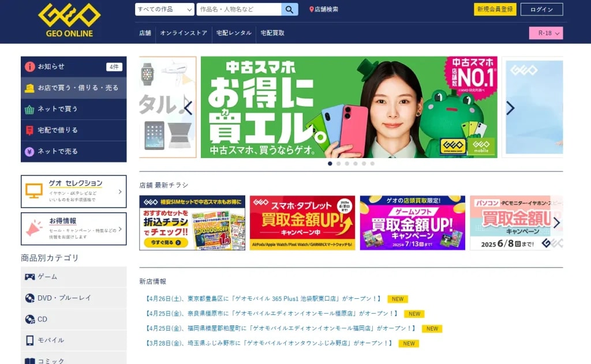Advance the main banner with right arrow

click(510, 108)
